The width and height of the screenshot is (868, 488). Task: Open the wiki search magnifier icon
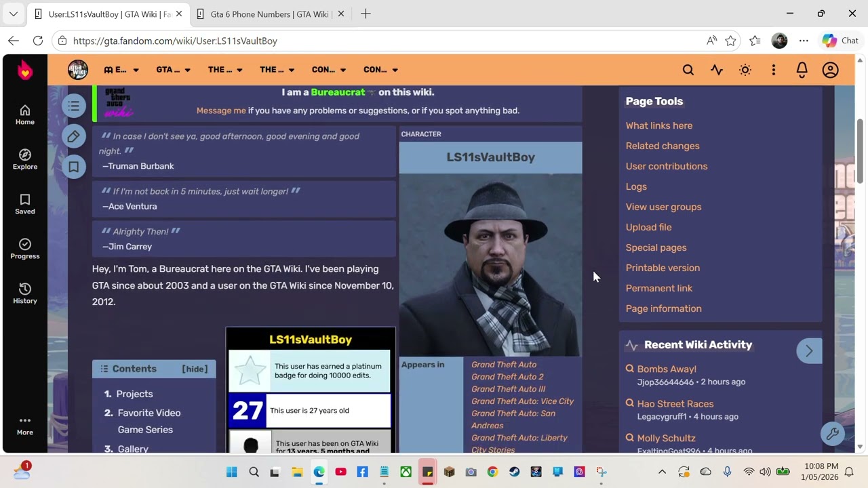(688, 70)
